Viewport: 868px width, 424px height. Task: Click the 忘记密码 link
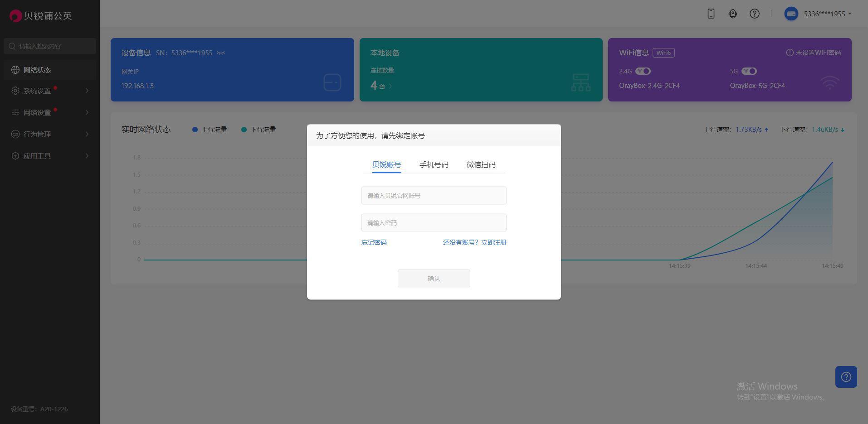point(374,242)
